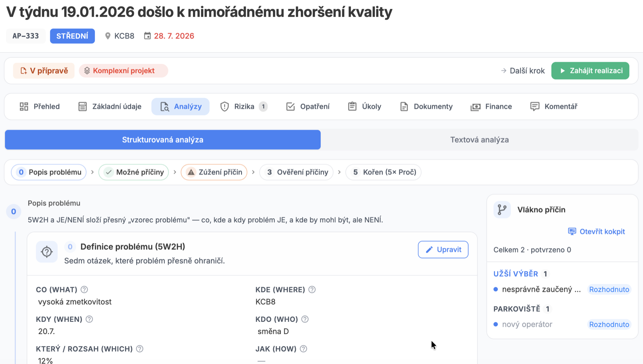Click the calendar icon near due date
Screen dimensions: 643x364
(x=147, y=36)
